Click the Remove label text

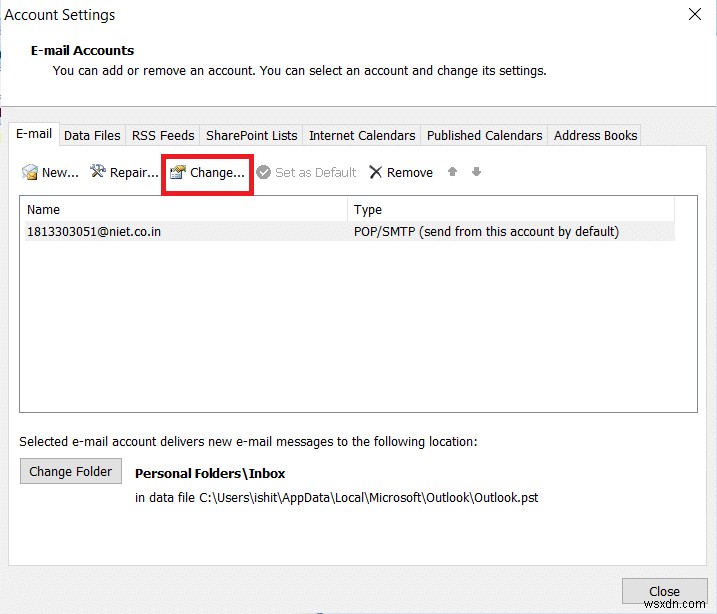tap(410, 173)
